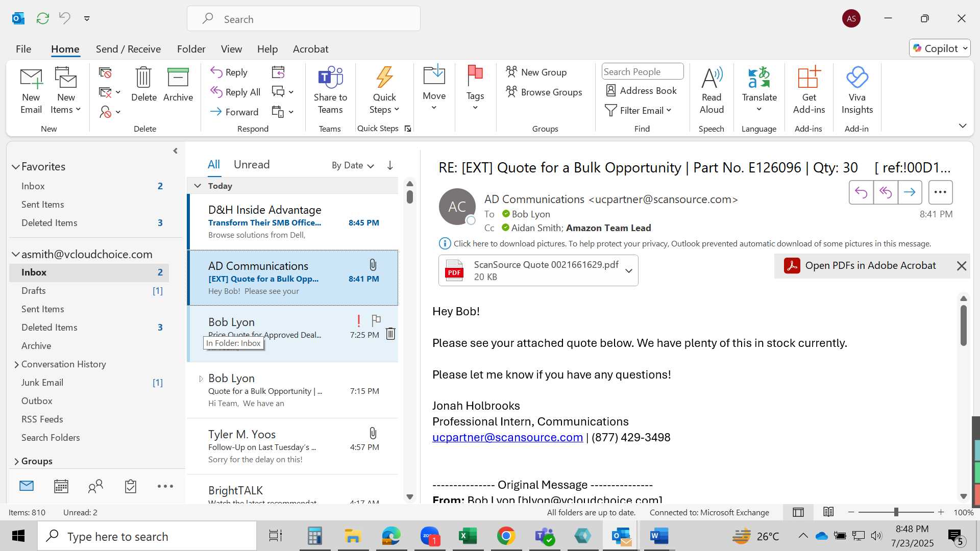Reply to the AD Communications email

[x=229, y=72]
